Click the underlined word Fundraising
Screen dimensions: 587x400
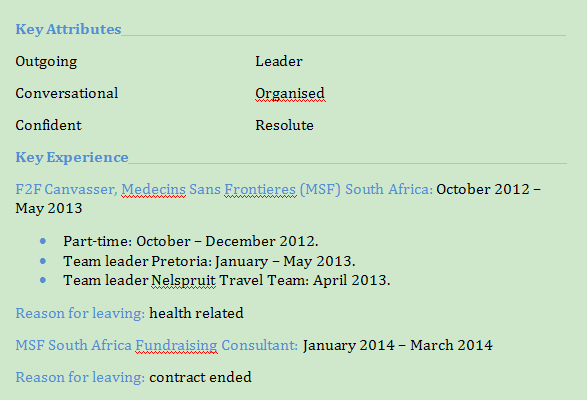click(176, 345)
